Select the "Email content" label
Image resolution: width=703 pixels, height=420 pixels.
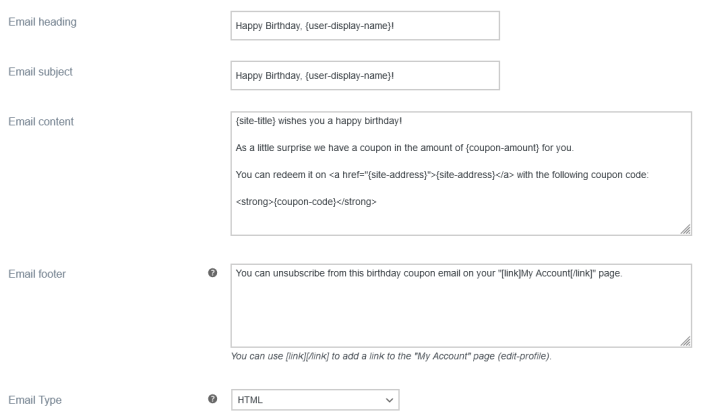(43, 122)
